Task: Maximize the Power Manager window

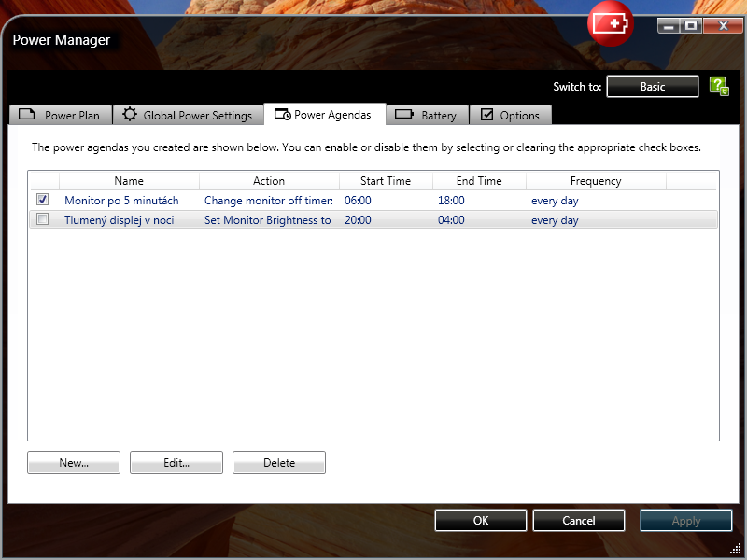Action: (690, 25)
